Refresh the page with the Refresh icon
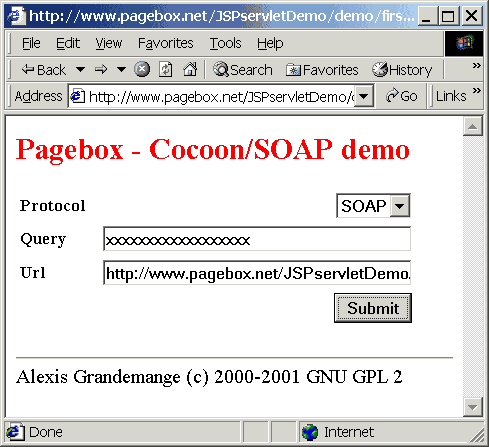489x447 pixels. pos(166,70)
